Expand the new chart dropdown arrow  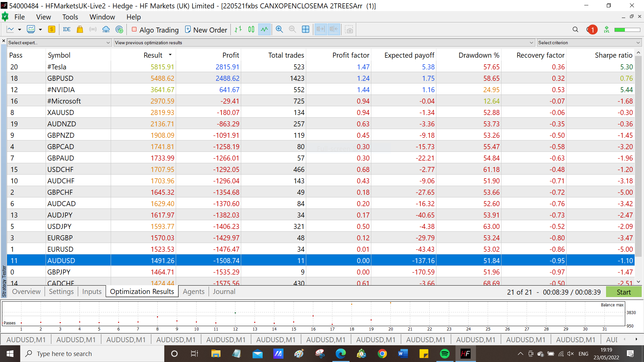[19, 29]
